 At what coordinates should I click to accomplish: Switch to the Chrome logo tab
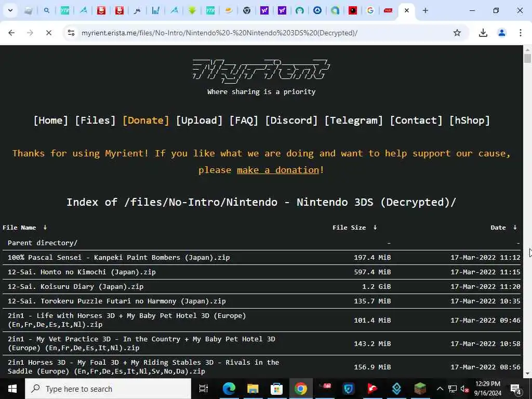click(247, 10)
